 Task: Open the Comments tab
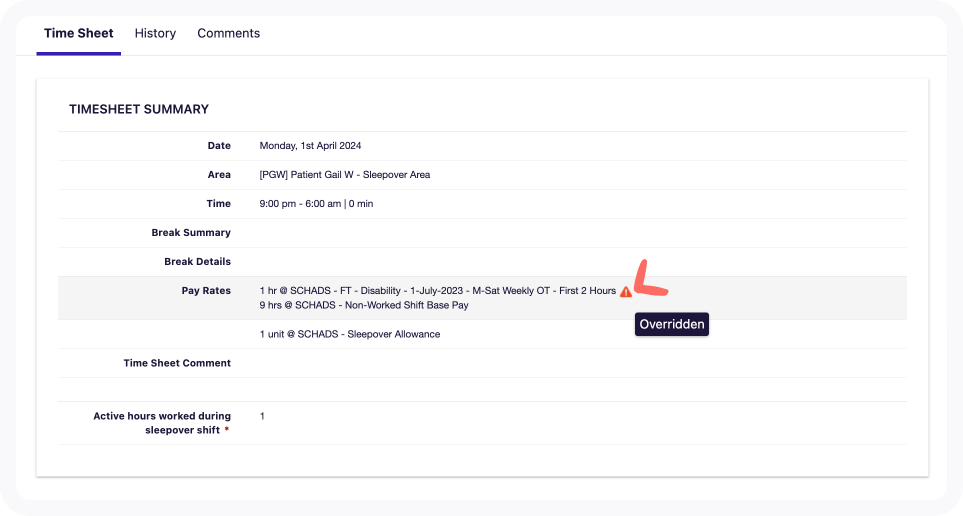click(228, 33)
